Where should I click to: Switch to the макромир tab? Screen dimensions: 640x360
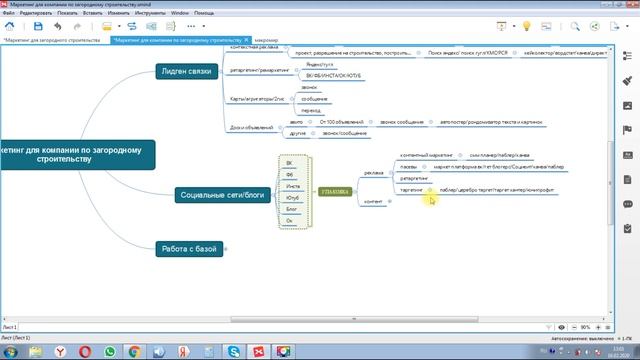pos(266,40)
